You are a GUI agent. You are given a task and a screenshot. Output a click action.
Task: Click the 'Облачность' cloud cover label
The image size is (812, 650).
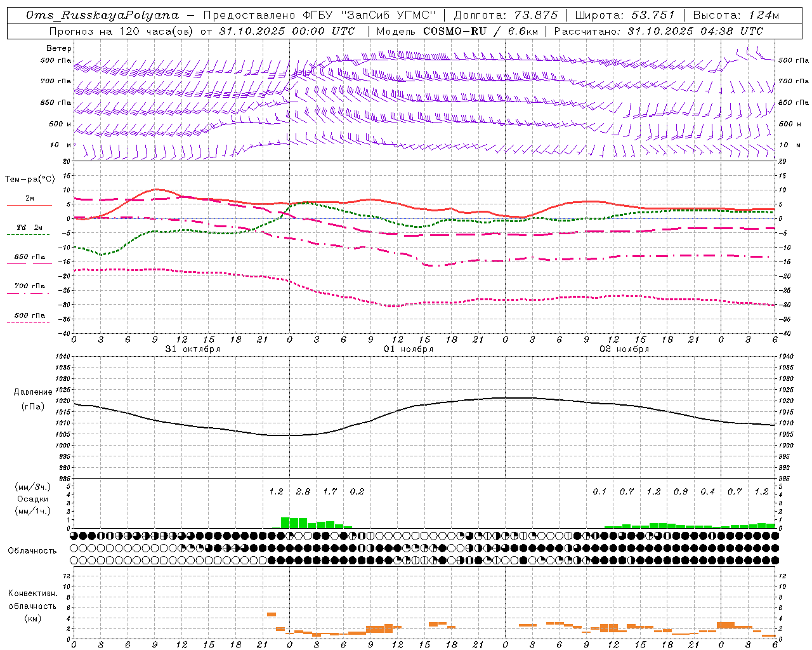(x=32, y=551)
